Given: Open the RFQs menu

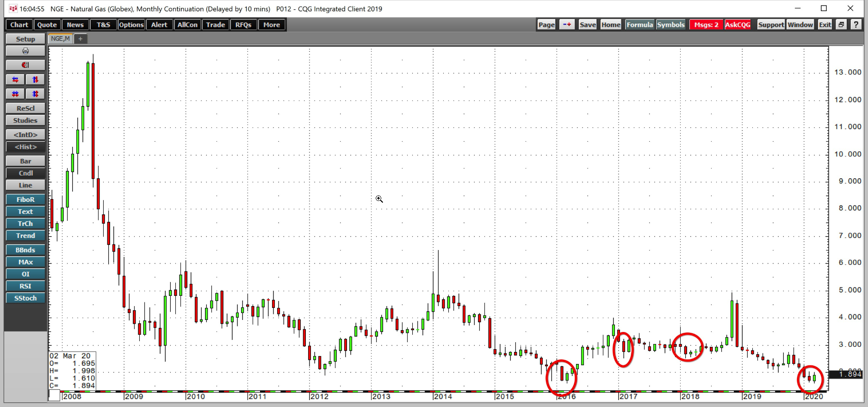Looking at the screenshot, I should 243,25.
